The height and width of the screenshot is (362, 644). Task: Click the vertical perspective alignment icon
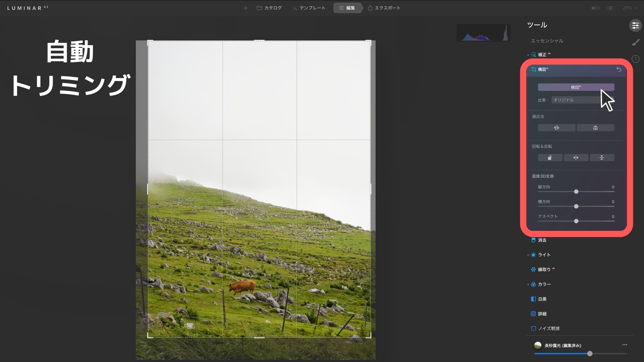point(595,128)
